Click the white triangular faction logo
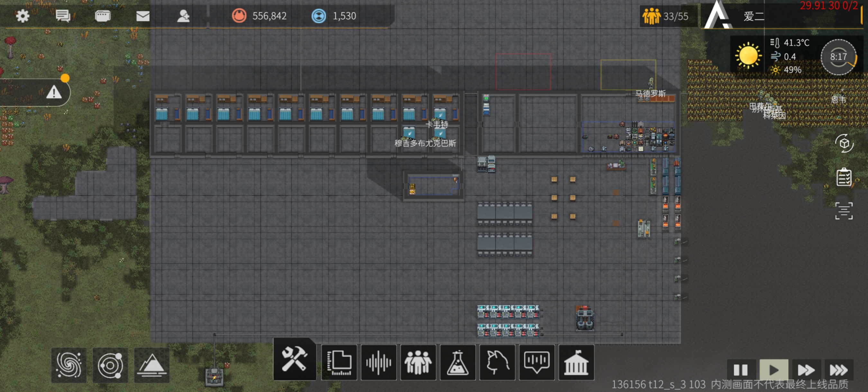 pyautogui.click(x=718, y=14)
